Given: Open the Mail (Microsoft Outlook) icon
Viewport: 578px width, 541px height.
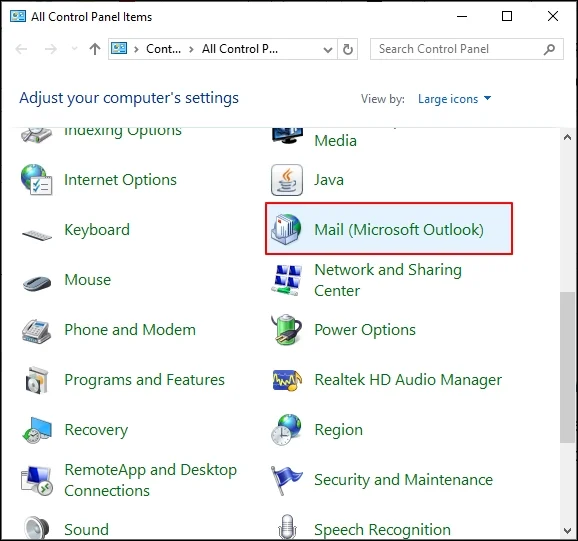Looking at the screenshot, I should (286, 229).
